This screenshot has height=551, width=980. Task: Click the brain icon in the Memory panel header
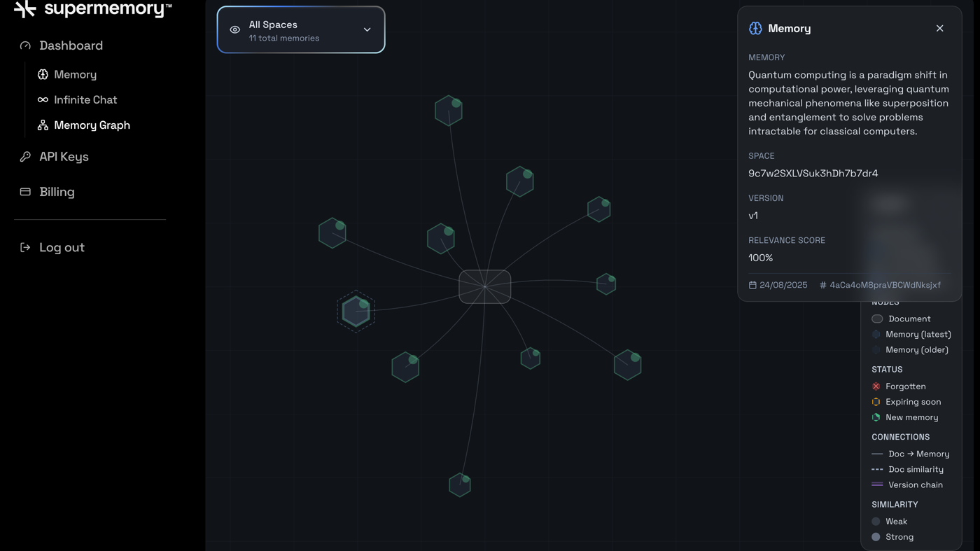coord(755,29)
